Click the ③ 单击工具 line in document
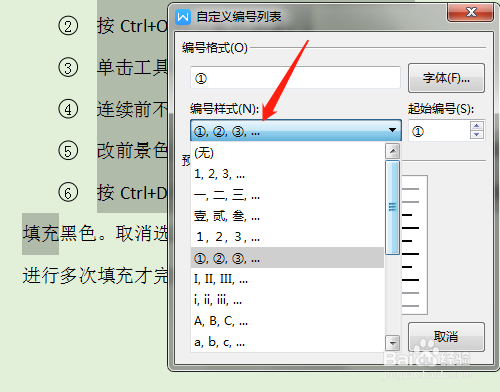The image size is (500, 392). (x=113, y=67)
